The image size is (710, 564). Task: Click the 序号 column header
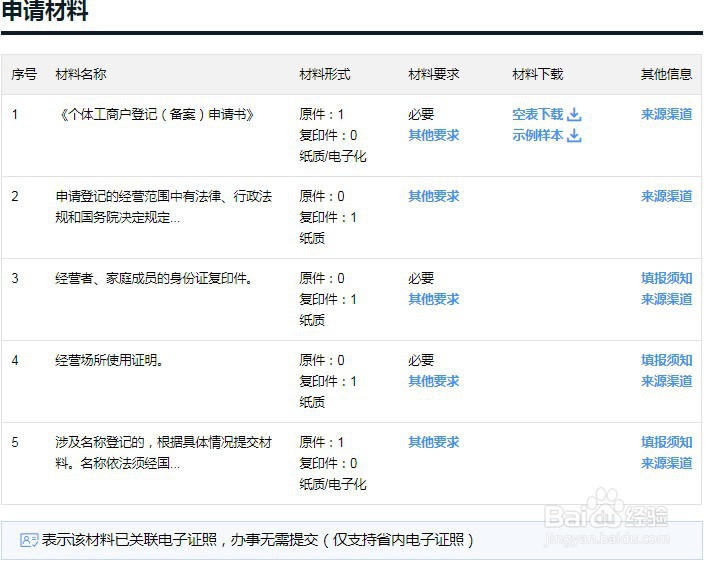tap(24, 74)
